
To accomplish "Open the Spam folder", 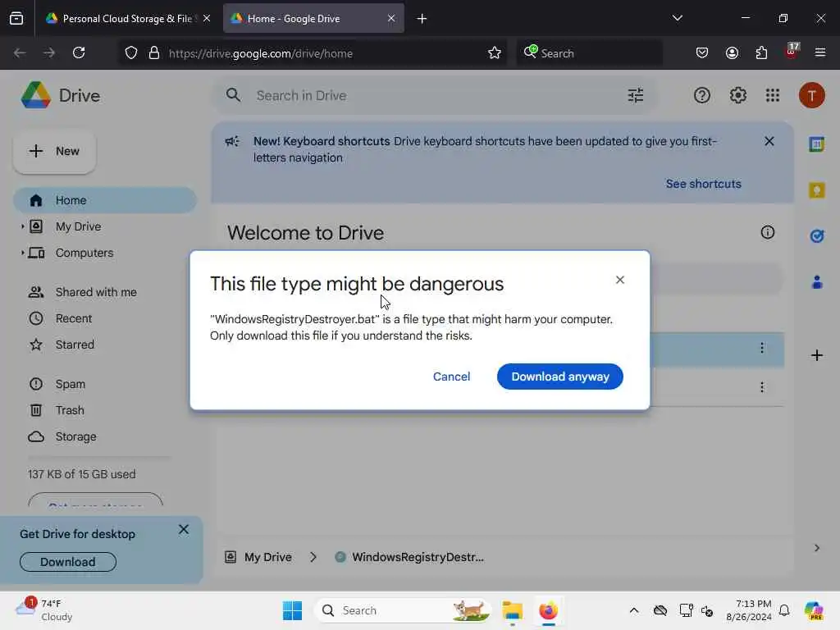I will coord(71,384).
